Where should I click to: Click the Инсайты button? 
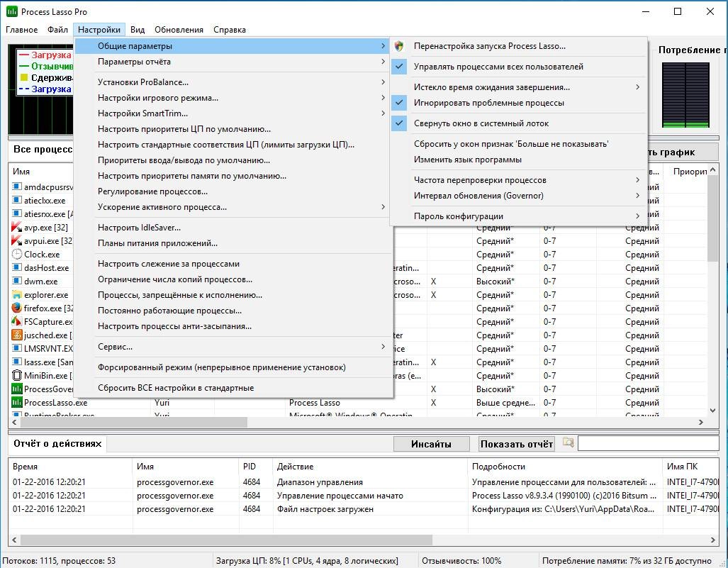431,444
